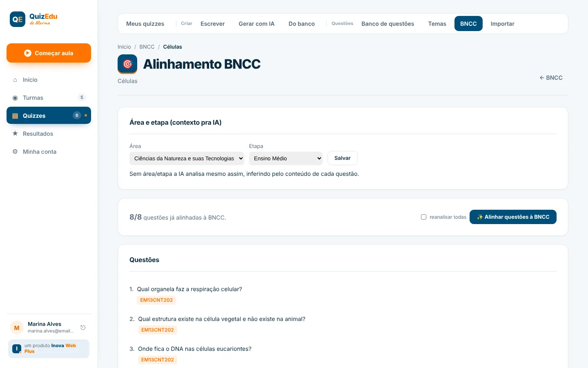Click the Quizzes list icon

click(15, 116)
